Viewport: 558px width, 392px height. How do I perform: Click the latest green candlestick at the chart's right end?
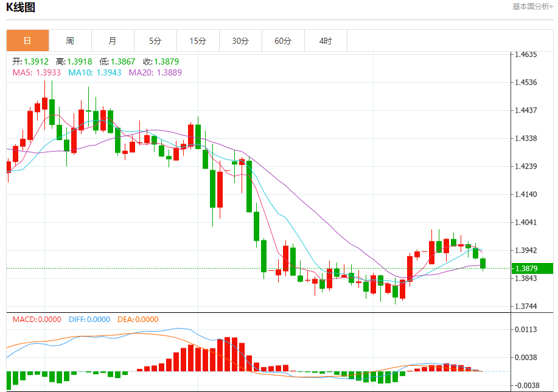pyautogui.click(x=483, y=264)
